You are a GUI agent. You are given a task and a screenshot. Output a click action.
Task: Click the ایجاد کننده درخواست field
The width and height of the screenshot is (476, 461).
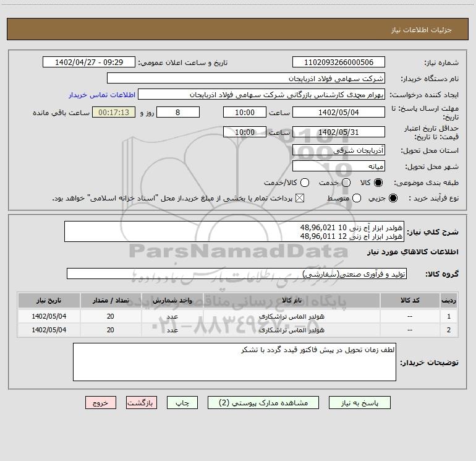pyautogui.click(x=261, y=95)
